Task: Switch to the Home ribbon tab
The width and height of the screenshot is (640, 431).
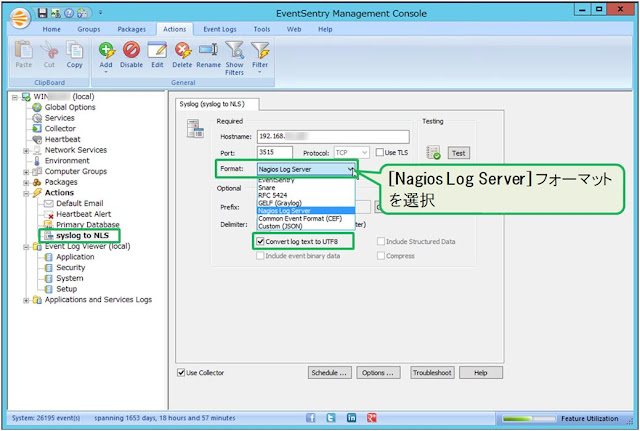Action: [x=51, y=29]
